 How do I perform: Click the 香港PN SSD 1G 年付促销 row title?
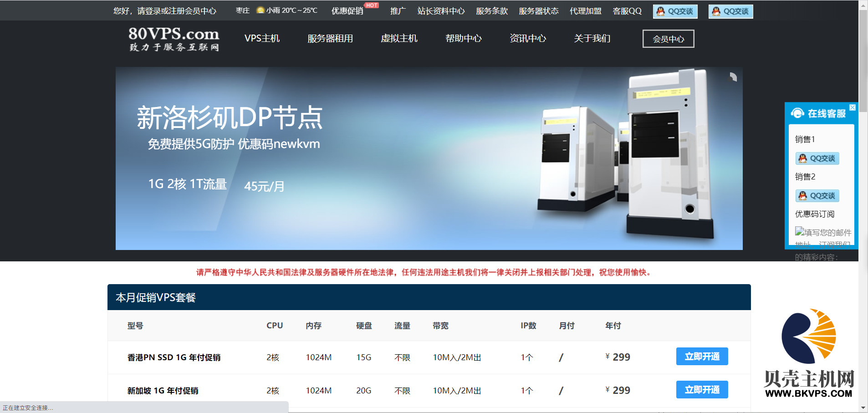[x=174, y=357]
